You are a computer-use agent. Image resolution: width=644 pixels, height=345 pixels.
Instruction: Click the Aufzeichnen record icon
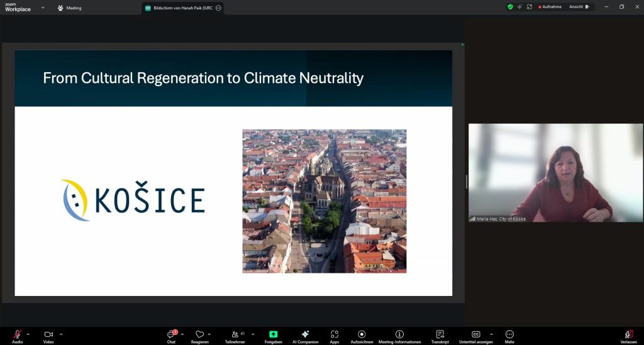(362, 335)
